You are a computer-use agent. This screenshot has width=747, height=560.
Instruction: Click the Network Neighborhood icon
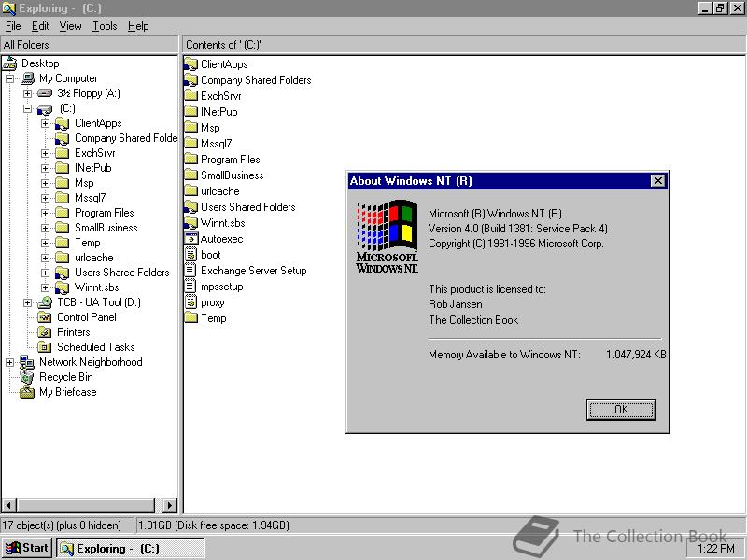click(x=27, y=362)
